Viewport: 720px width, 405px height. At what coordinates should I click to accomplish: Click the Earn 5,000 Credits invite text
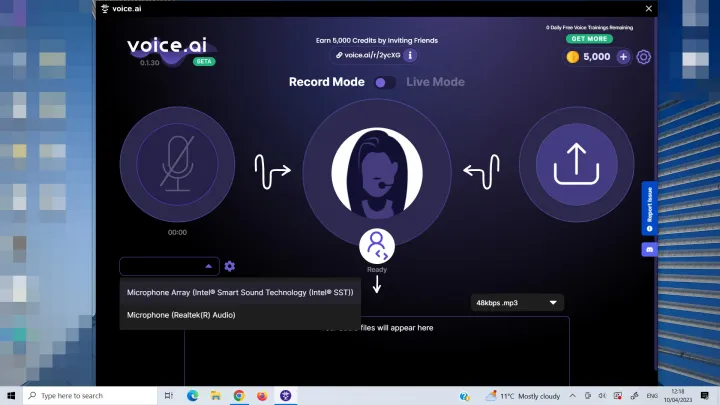pos(377,40)
